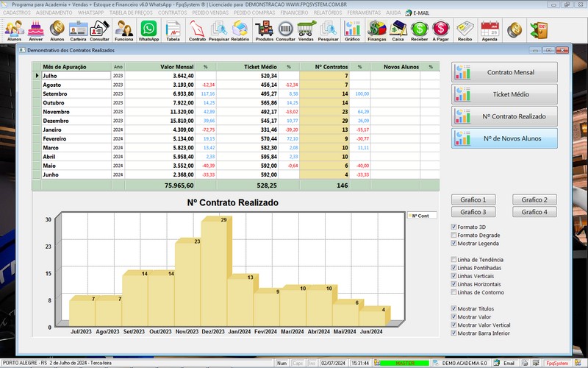Switch to the Grafico 3 button
Image resolution: width=588 pixels, height=368 pixels.
coord(473,212)
